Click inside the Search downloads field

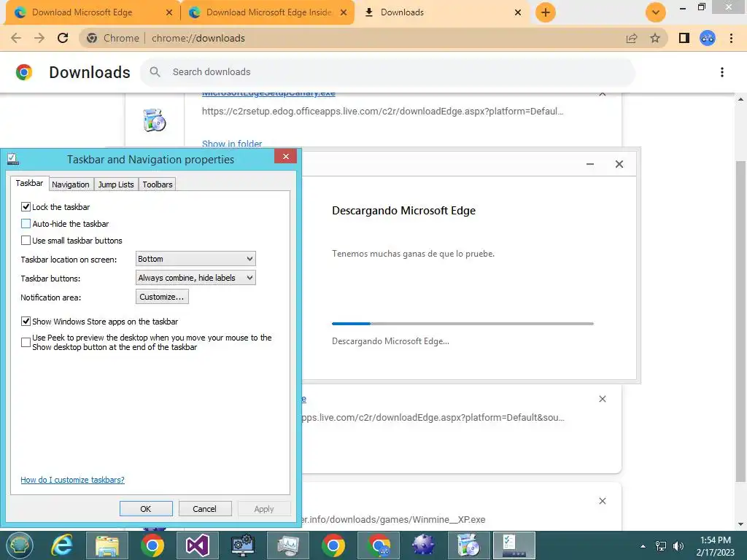[387, 72]
